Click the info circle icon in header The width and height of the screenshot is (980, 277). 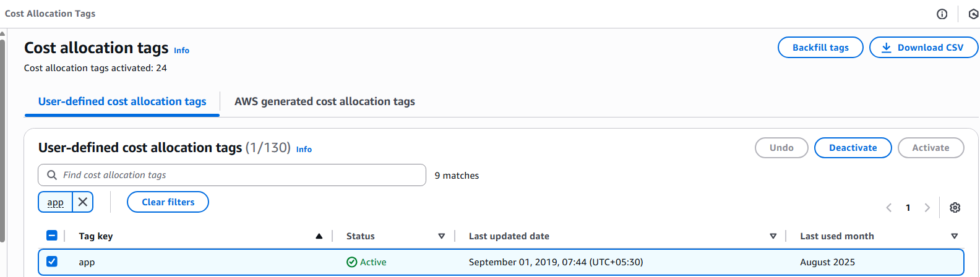942,14
